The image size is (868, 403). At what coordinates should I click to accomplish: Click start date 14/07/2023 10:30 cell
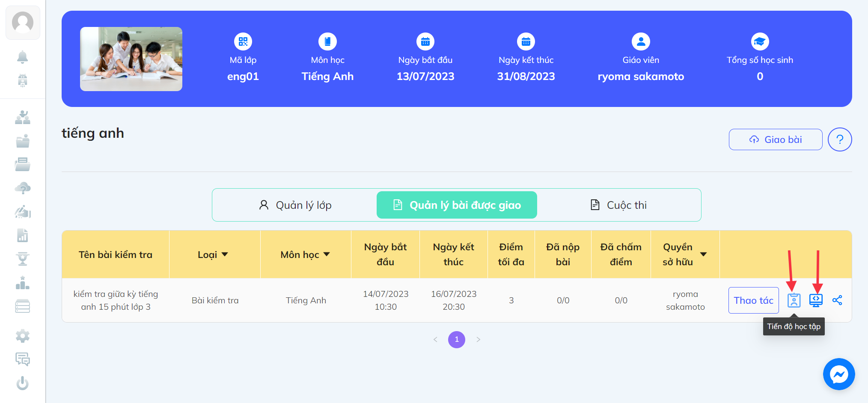point(386,300)
